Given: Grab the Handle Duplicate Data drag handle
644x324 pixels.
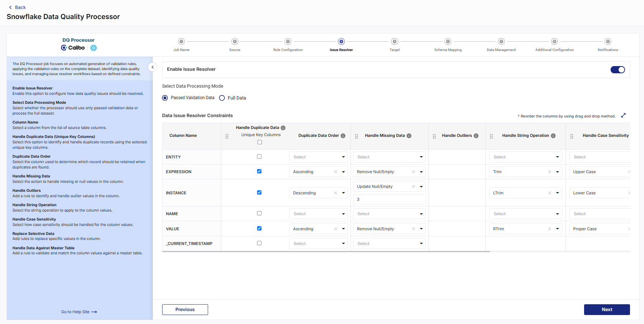Looking at the screenshot, I should coord(227,136).
